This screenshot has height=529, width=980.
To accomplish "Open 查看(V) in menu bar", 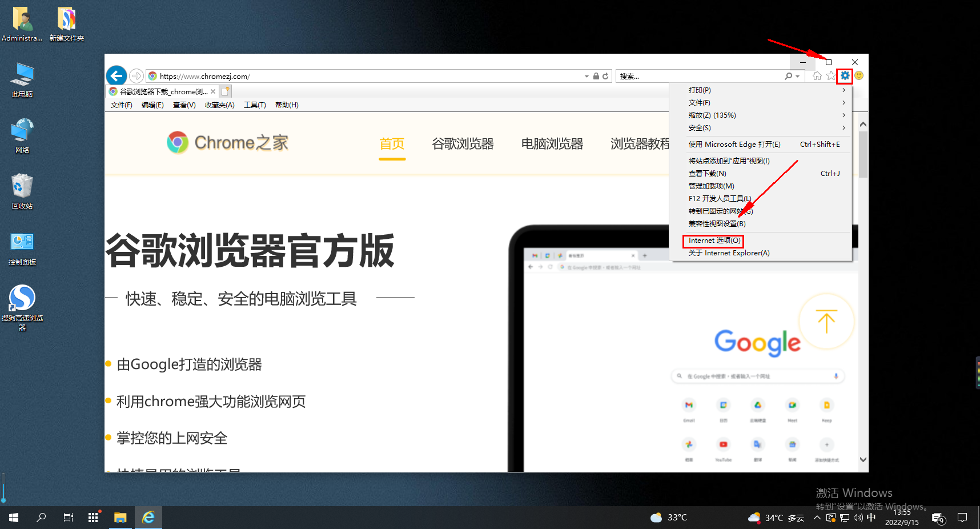I will 184,105.
